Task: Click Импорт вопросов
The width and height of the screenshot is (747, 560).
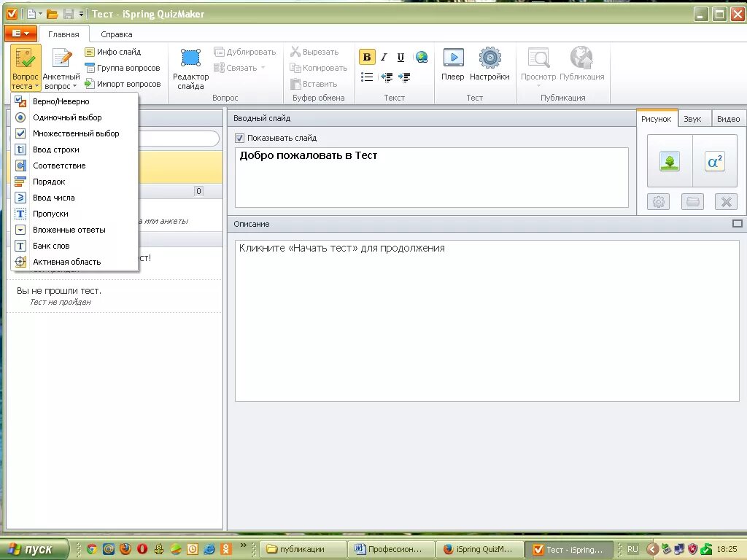Action: [123, 84]
